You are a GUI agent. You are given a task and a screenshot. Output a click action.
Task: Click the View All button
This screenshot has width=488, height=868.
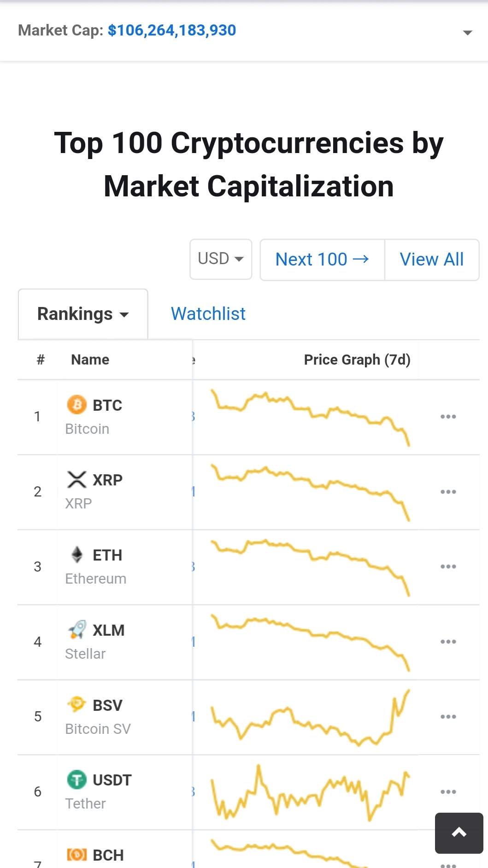431,260
